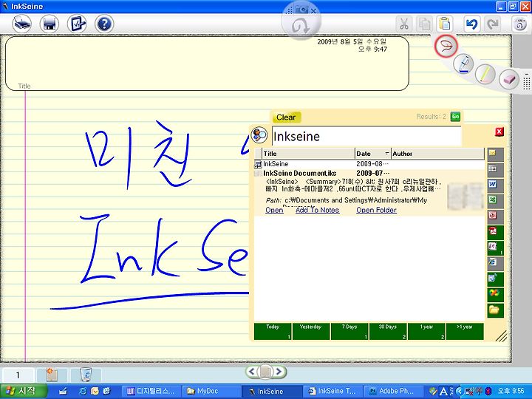
Task: Filter results by Word document icon
Action: point(495,185)
